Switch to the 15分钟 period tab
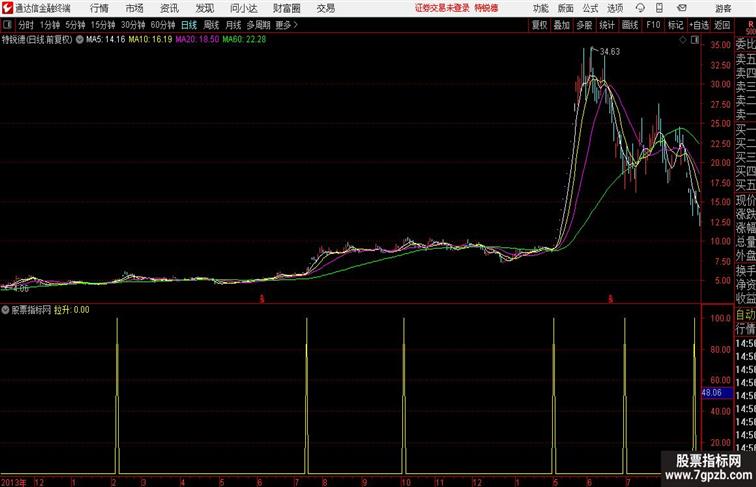Viewport: 756px width, 487px height. pyautogui.click(x=103, y=25)
